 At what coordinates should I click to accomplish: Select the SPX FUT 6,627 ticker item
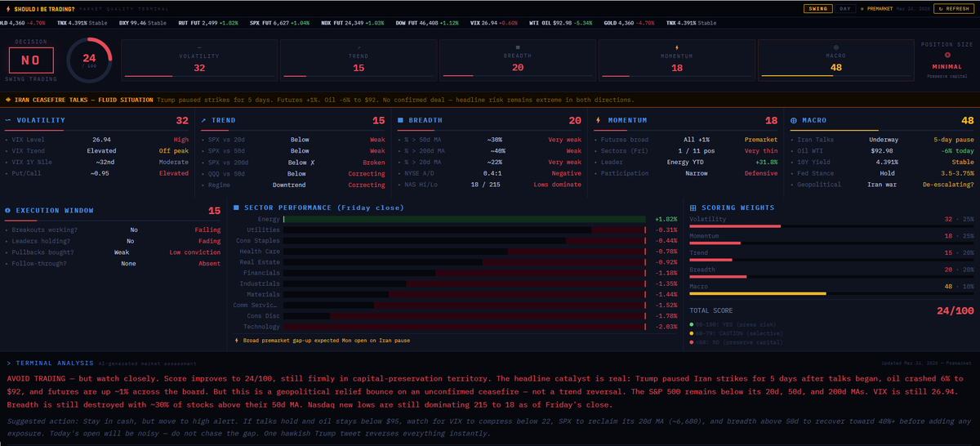(x=279, y=23)
